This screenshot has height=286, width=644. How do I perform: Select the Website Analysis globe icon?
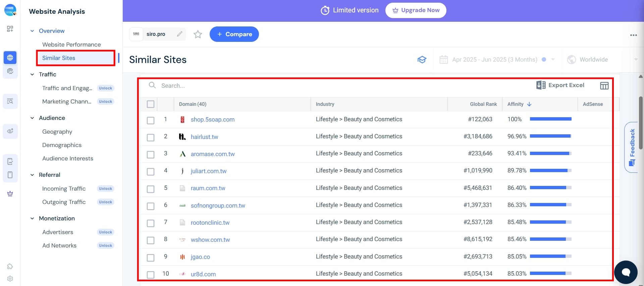[10, 58]
